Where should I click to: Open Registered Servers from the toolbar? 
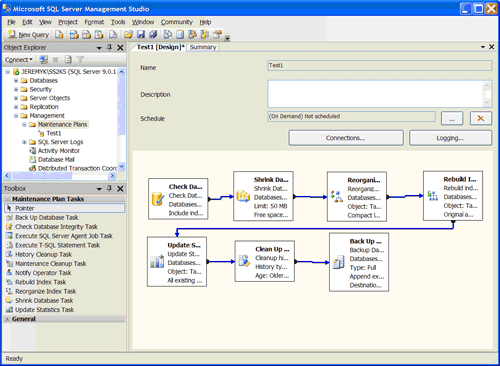point(168,34)
